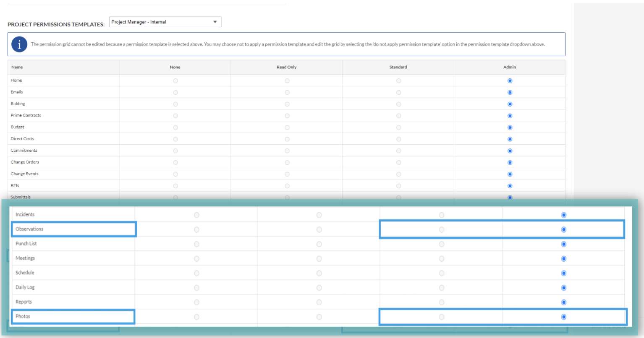Set Daily Log to Admin

click(x=564, y=288)
